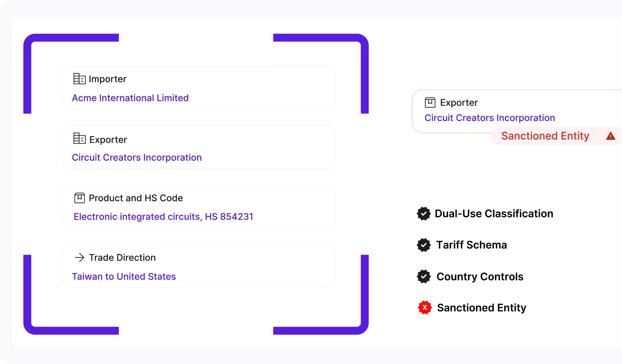Click the package icon beside Product and HS Code
The width and height of the screenshot is (622, 364).
79,198
